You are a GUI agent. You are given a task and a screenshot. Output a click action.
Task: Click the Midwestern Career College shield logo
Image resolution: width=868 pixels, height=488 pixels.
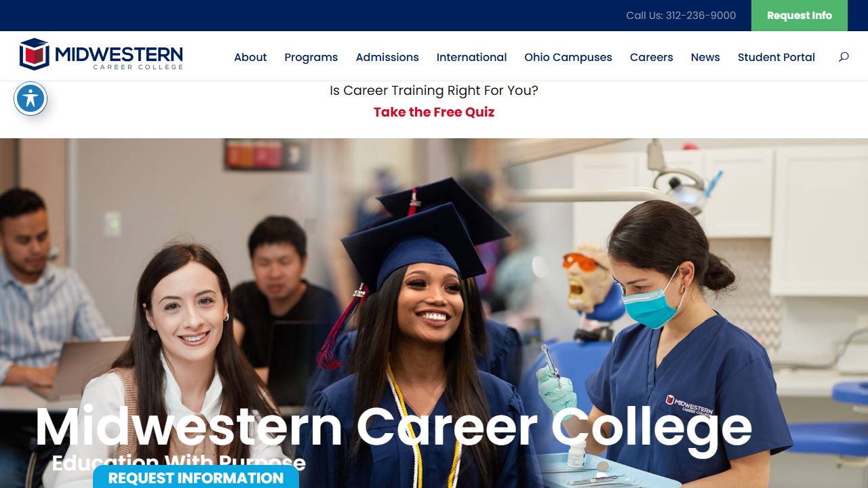[x=35, y=54]
